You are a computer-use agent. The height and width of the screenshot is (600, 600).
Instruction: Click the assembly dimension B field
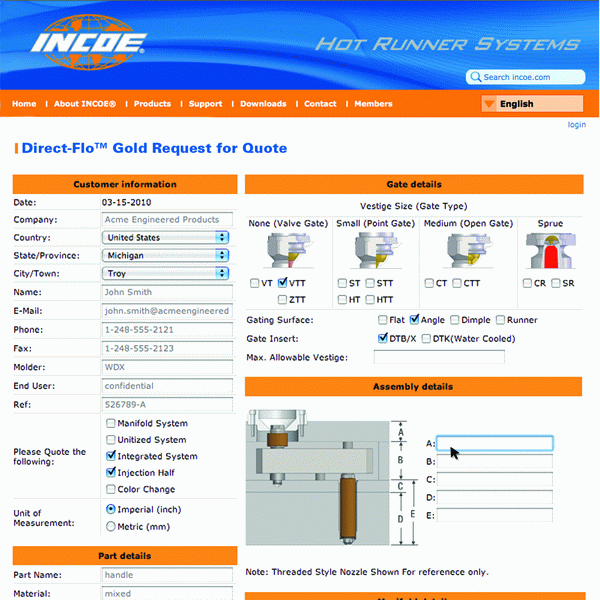click(x=495, y=461)
